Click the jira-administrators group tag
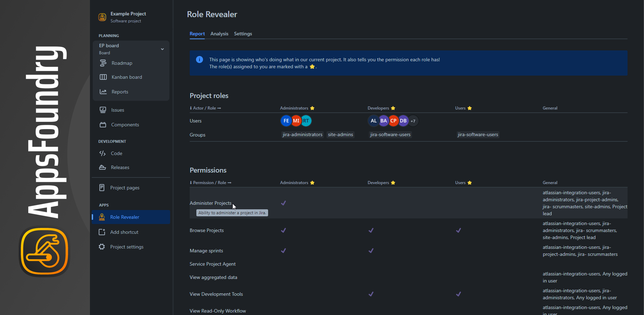This screenshot has height=315, width=644. click(x=302, y=134)
